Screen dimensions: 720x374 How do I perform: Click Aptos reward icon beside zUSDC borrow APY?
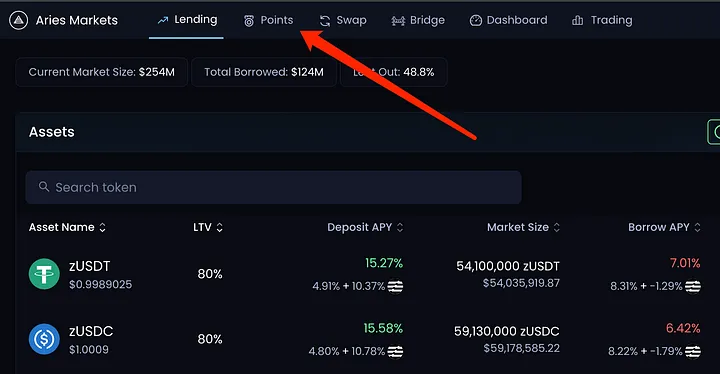click(x=693, y=351)
